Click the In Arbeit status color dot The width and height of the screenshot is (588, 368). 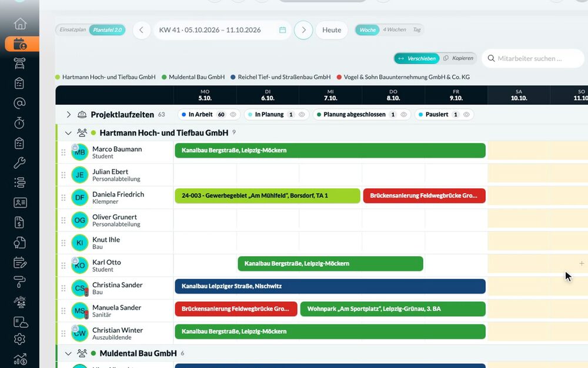[x=183, y=115]
